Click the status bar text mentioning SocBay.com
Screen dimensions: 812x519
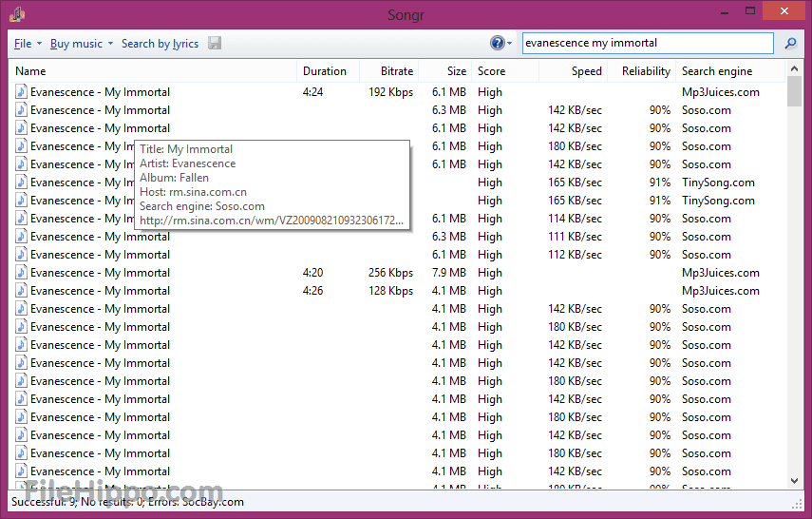pyautogui.click(x=127, y=502)
